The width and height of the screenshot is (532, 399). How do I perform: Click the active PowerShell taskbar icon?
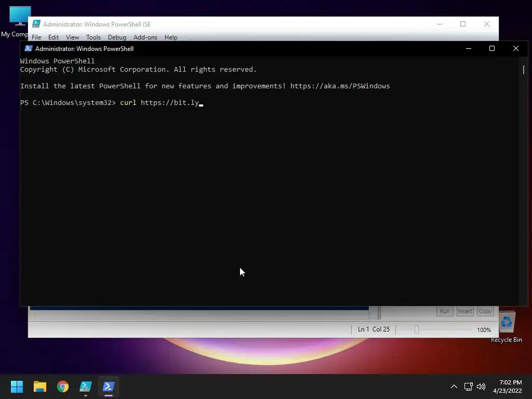coord(109,387)
